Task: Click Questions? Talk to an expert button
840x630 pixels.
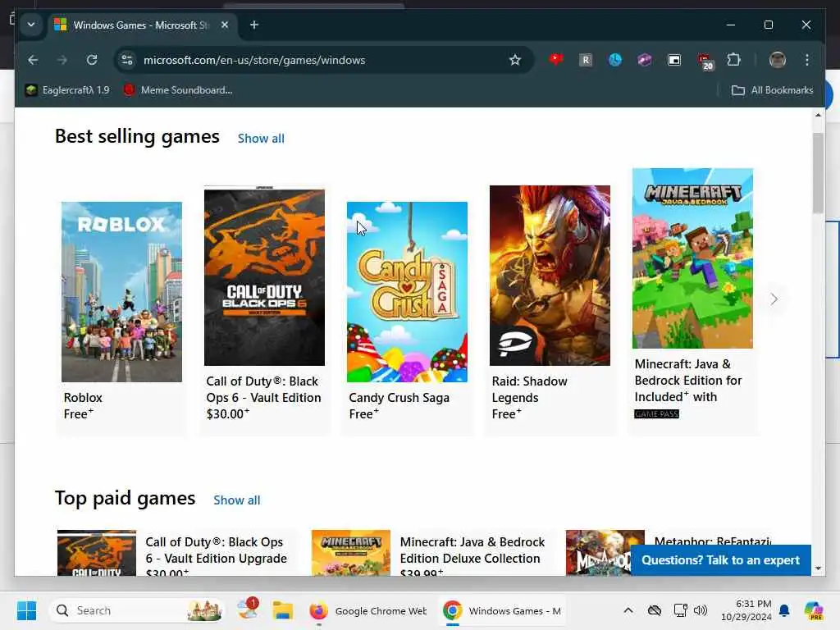Action: [x=720, y=559]
